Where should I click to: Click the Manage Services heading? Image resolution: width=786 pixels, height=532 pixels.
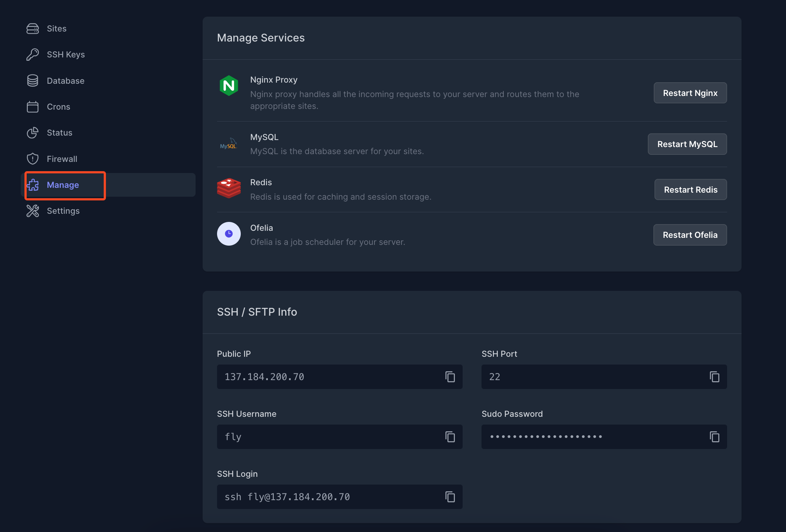pos(261,38)
